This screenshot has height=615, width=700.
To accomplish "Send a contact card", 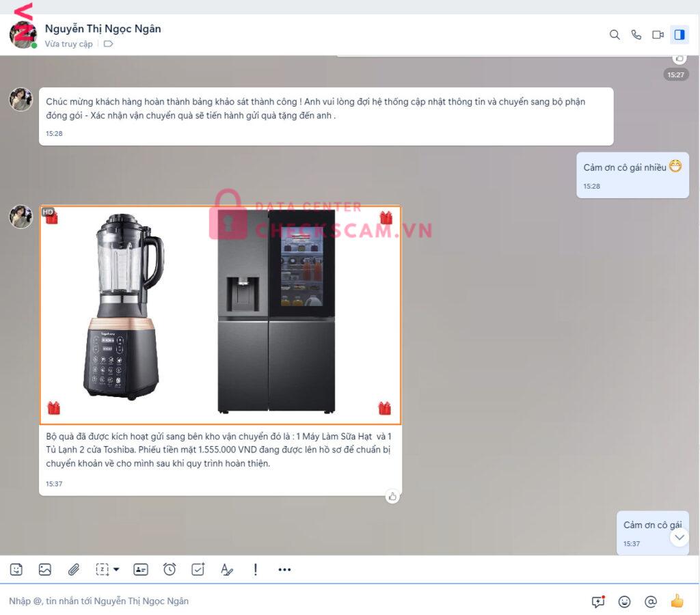I will click(x=141, y=569).
